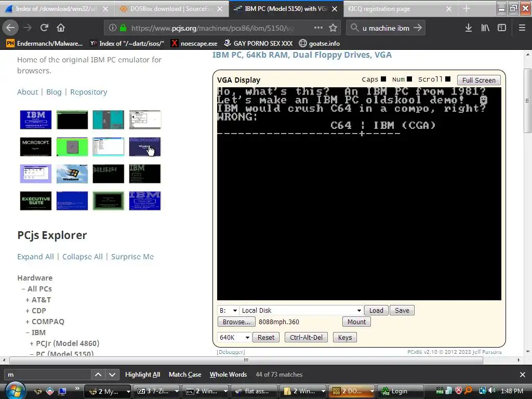Toggle the sidebar icon in toolbar
The height and width of the screenshot is (399, 532).
tap(502, 28)
